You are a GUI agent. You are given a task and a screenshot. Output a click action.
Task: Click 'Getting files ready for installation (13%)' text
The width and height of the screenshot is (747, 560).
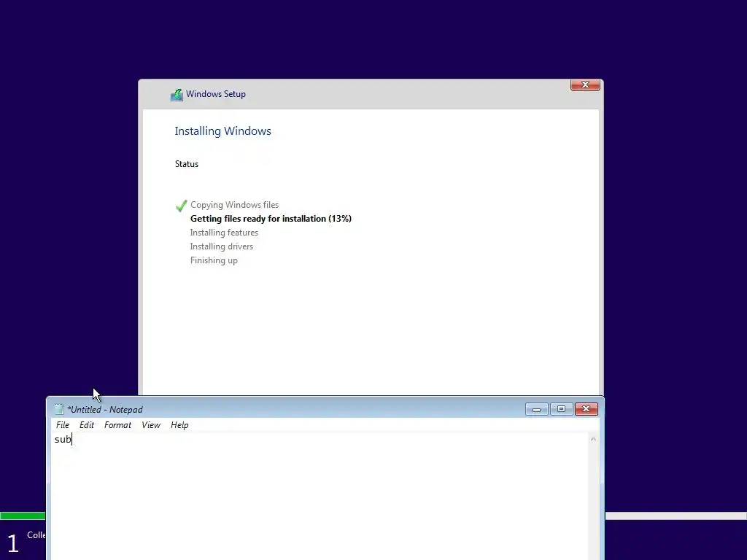[271, 219]
